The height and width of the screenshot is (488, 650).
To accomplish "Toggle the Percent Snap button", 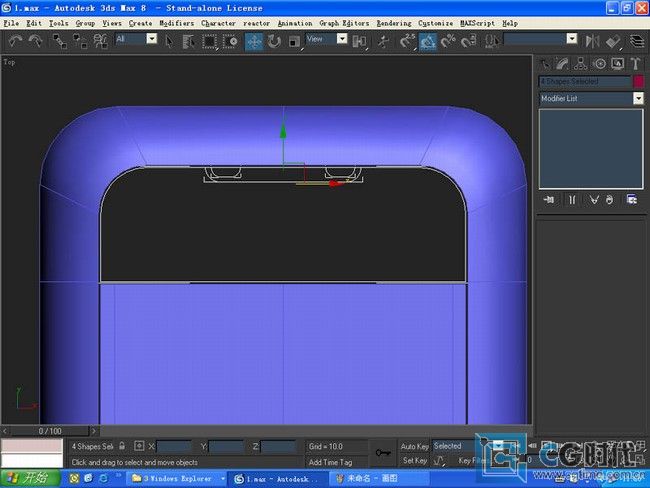I will pos(448,41).
